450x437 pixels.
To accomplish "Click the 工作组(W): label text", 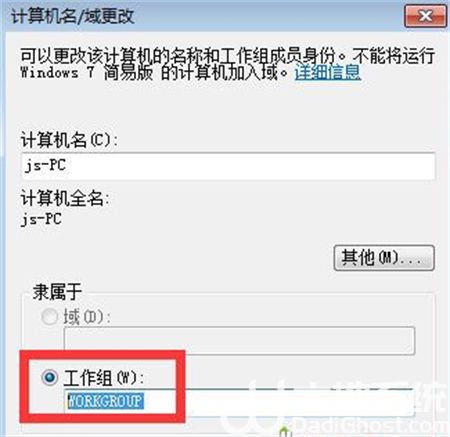I will (104, 378).
